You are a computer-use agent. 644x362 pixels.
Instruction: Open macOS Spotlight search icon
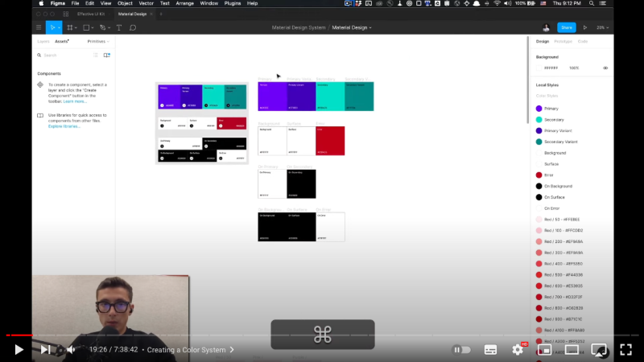tap(592, 3)
